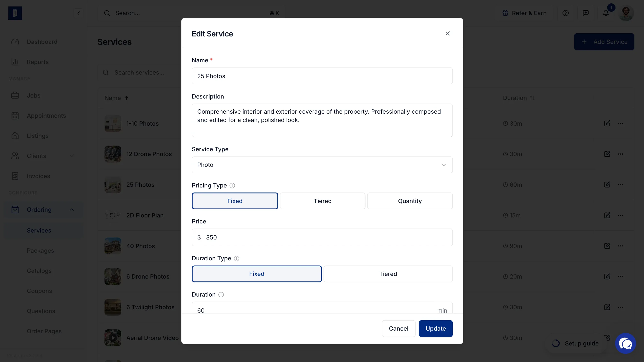
Task: Edit the 25 Photos row icon
Action: 607,185
